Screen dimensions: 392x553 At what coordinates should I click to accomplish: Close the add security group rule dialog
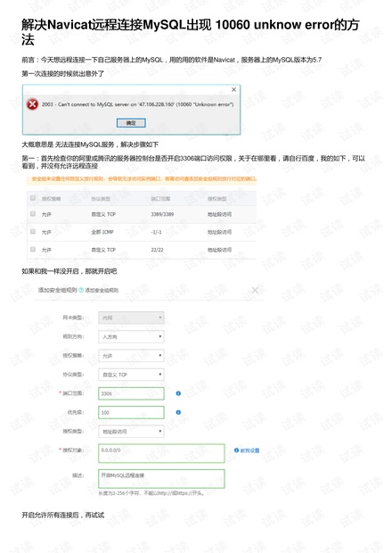pos(255,290)
